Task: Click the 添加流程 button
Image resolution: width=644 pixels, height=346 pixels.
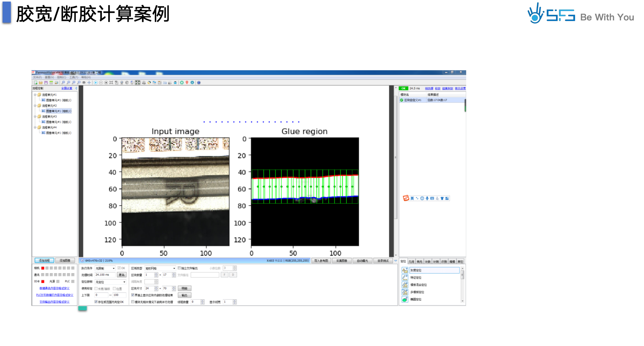Action: [44, 261]
